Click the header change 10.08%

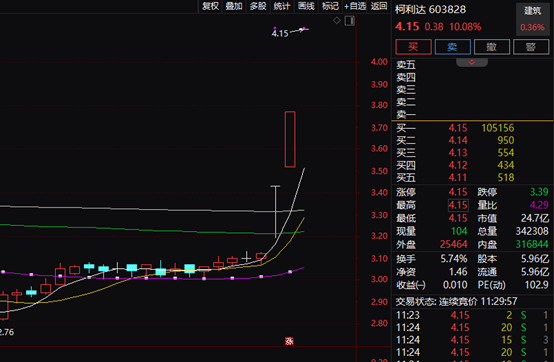(x=465, y=27)
